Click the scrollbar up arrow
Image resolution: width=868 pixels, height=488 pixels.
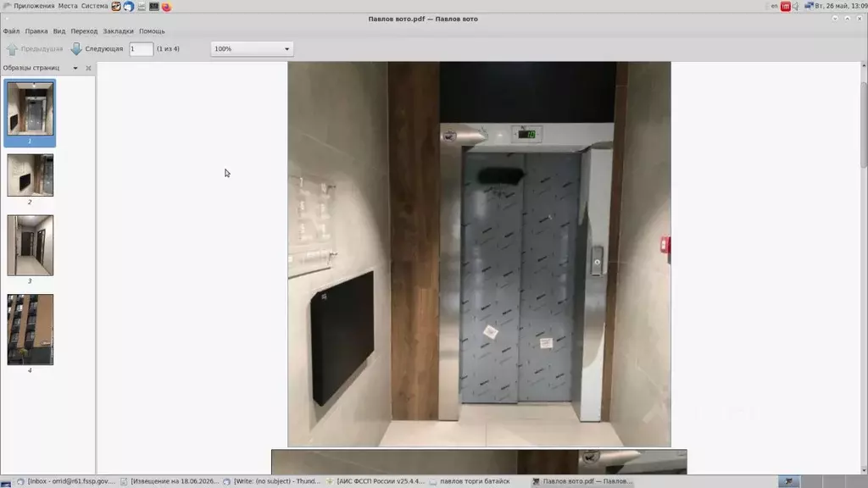coord(864,65)
